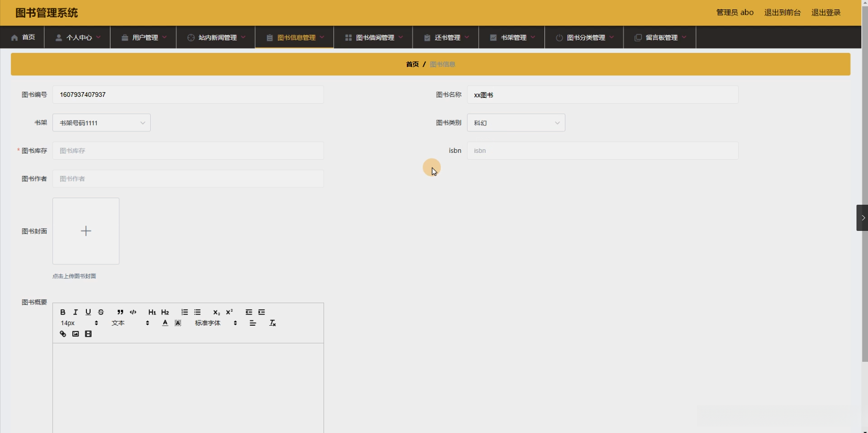868x433 pixels.
Task: Click the 点击上传图书封面 hint text
Action: pyautogui.click(x=74, y=276)
